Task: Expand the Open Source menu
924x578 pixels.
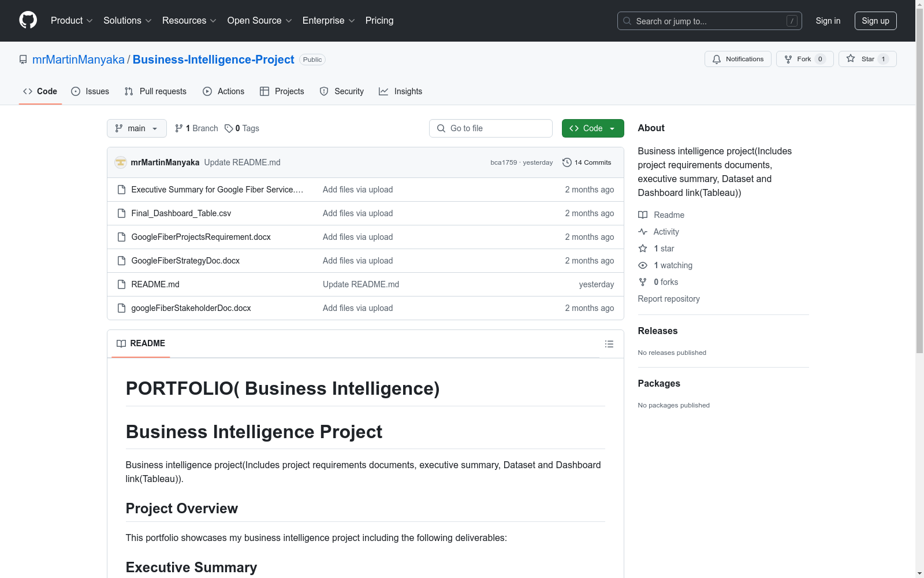Action: [x=260, y=21]
